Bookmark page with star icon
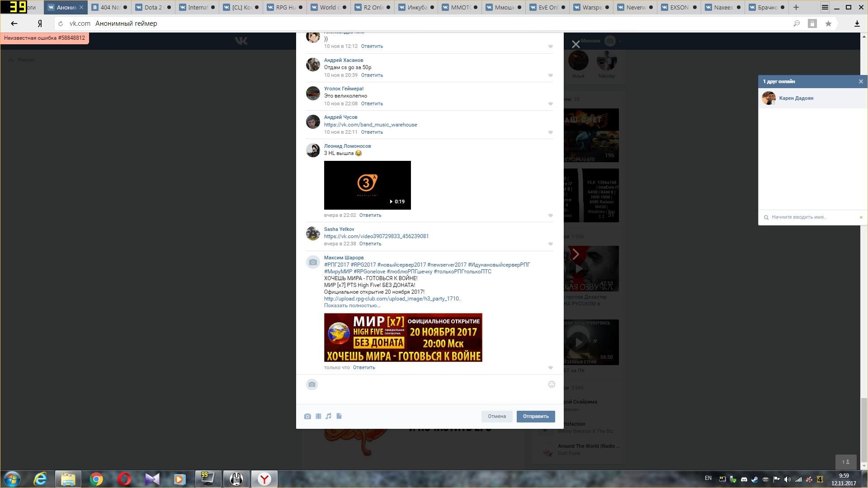Viewport: 868px width, 488px height. click(828, 23)
